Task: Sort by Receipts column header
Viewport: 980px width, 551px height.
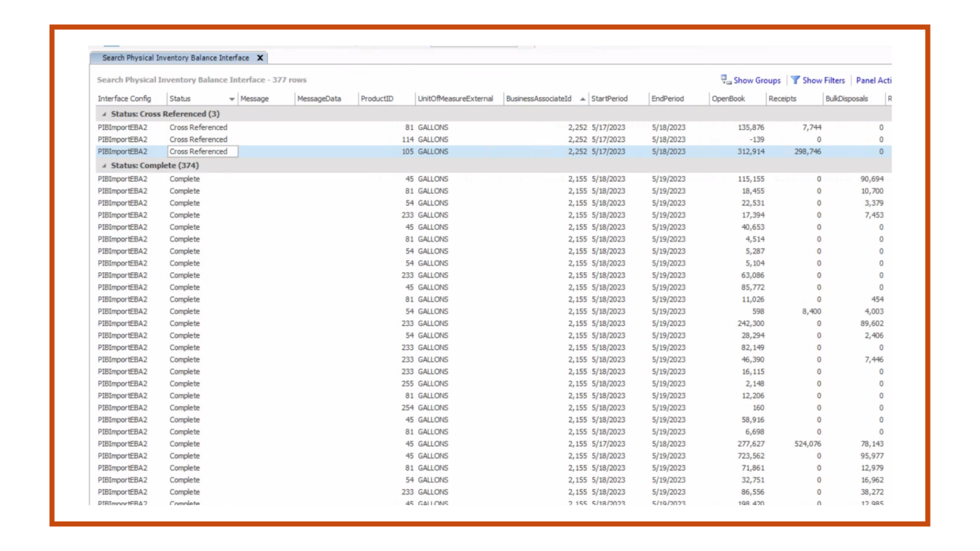Action: point(782,99)
